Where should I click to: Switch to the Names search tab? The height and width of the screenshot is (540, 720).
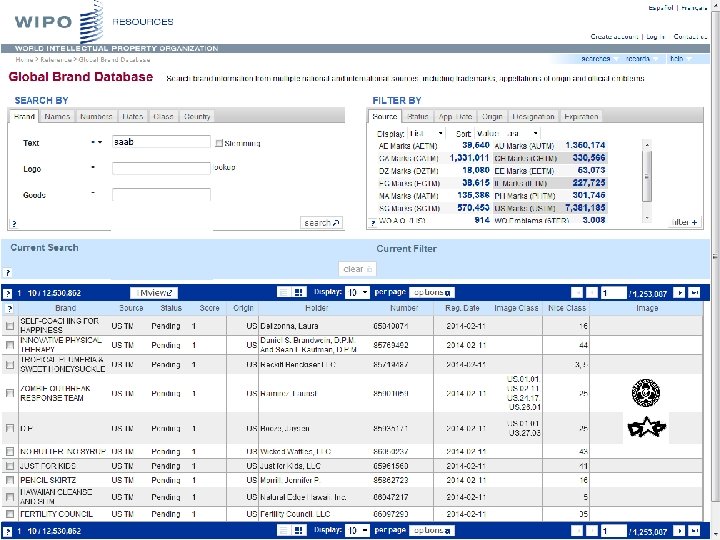57,117
